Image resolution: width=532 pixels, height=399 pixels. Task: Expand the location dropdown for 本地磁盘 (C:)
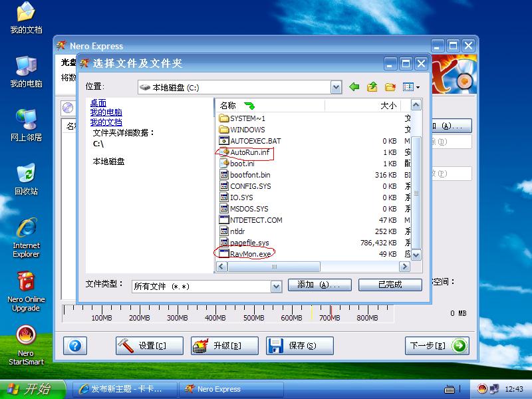pyautogui.click(x=336, y=87)
